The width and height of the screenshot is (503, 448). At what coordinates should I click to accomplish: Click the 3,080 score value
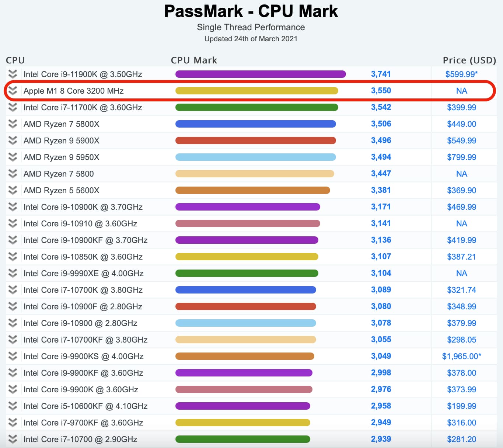tap(381, 306)
